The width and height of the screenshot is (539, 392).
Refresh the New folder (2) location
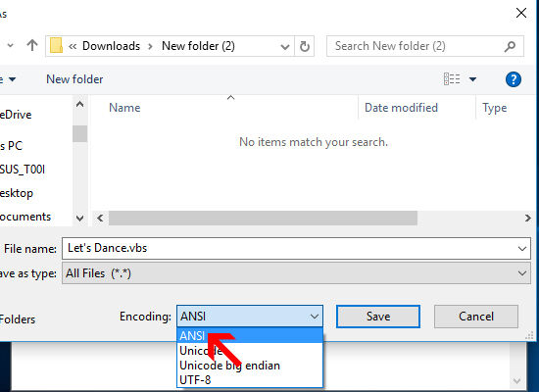pyautogui.click(x=304, y=46)
